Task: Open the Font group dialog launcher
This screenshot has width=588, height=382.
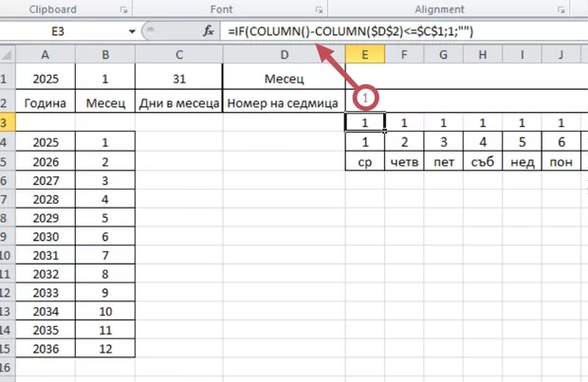Action: coord(319,10)
